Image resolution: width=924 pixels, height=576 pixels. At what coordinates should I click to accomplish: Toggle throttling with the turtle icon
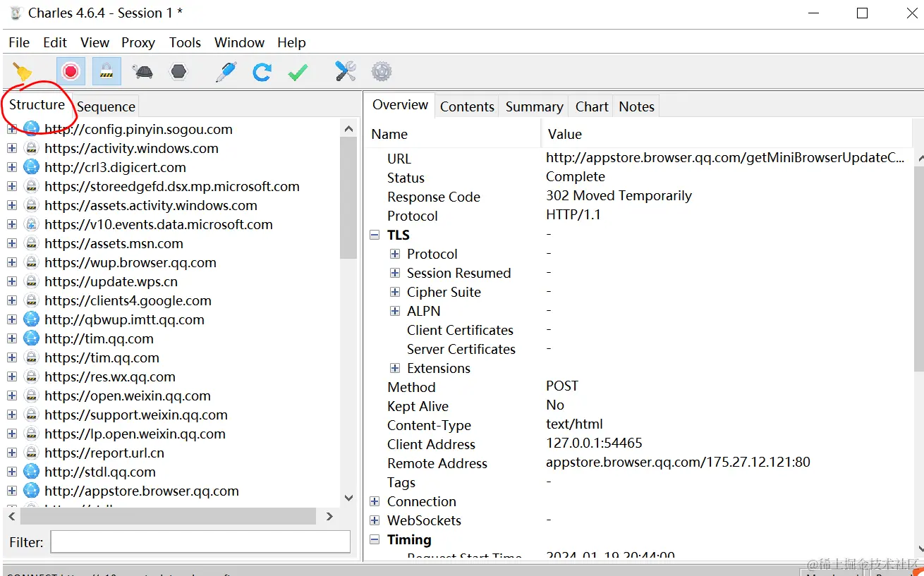click(143, 72)
